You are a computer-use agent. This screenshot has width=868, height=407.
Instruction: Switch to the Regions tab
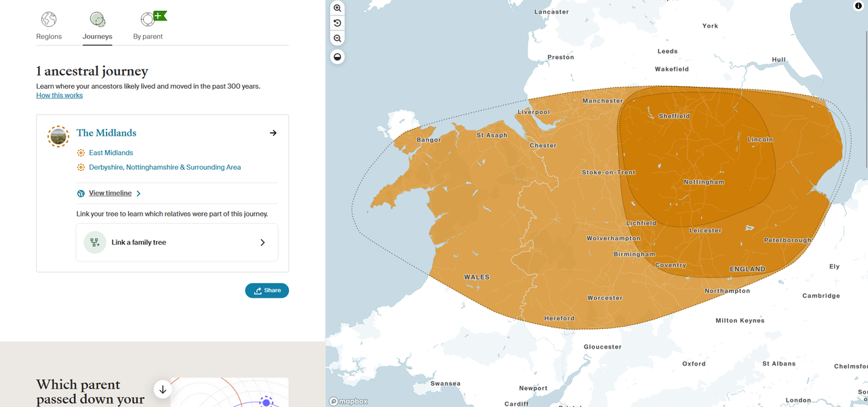pyautogui.click(x=49, y=37)
